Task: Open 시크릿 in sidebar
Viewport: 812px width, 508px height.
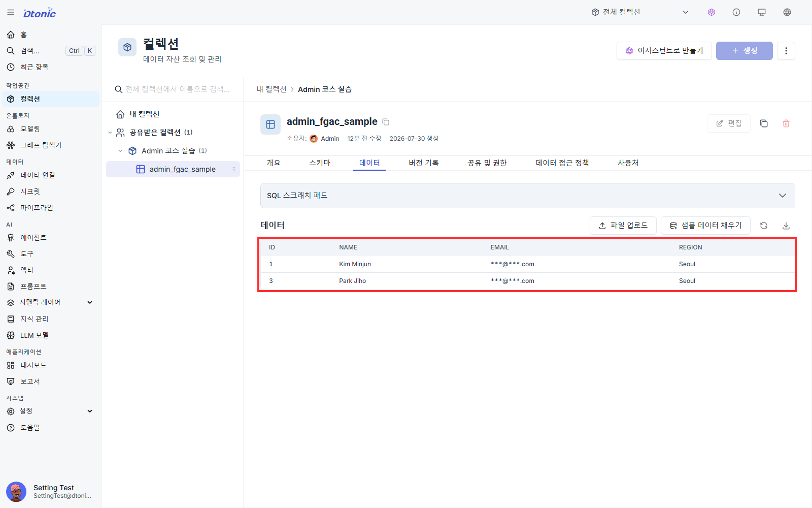Action: coord(51,192)
